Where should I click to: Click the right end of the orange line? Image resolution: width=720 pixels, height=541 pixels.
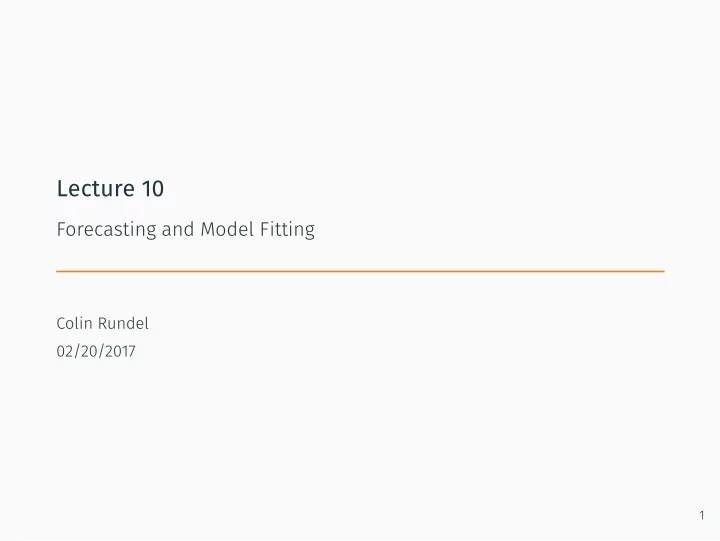pyautogui.click(x=663, y=271)
